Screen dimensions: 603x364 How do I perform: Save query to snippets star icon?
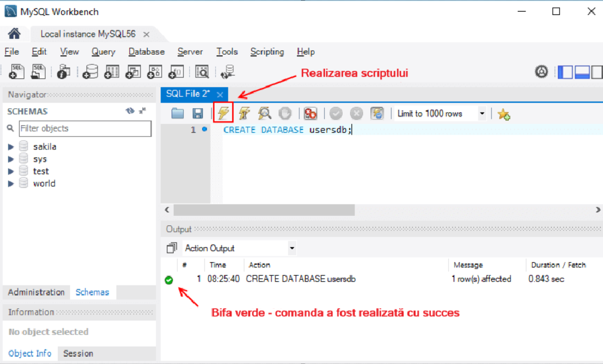coord(503,114)
